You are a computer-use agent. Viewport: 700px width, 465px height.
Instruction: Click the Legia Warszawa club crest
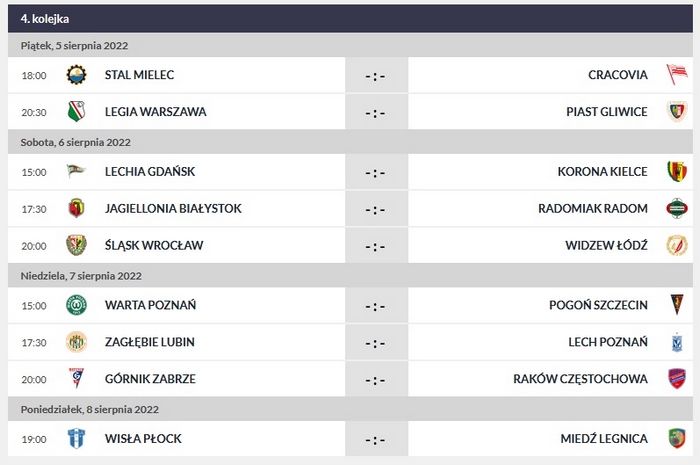click(x=76, y=112)
